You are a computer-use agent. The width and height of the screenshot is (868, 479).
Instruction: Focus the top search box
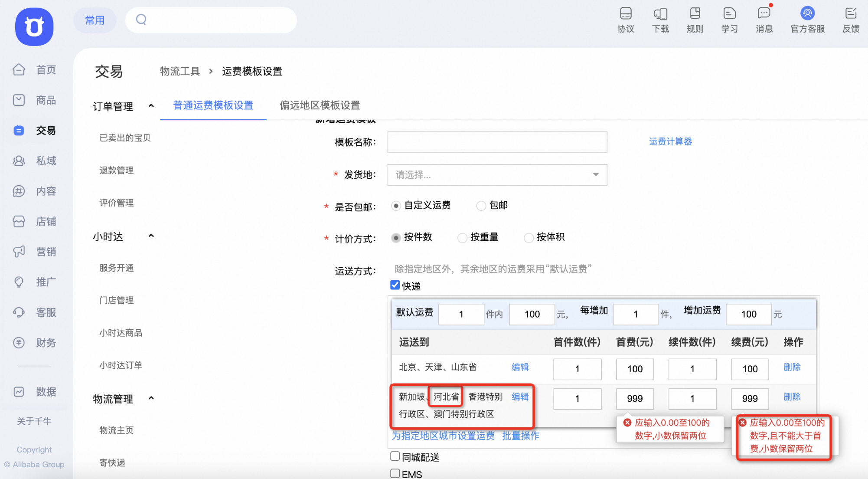click(x=211, y=20)
